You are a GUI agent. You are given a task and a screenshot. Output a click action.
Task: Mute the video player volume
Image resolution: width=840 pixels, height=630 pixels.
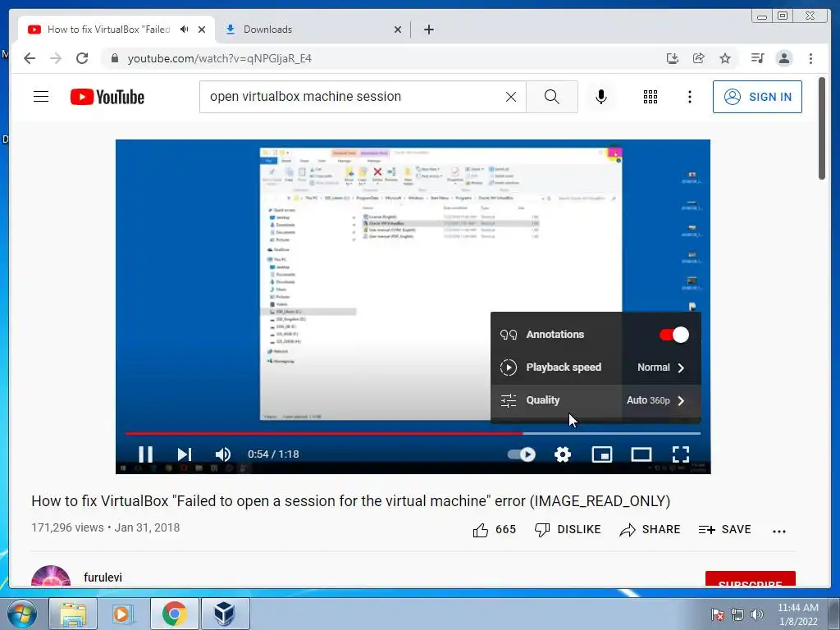click(223, 454)
